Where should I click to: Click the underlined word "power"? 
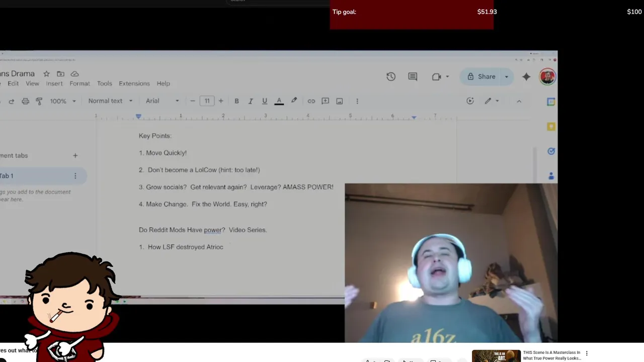pos(213,230)
